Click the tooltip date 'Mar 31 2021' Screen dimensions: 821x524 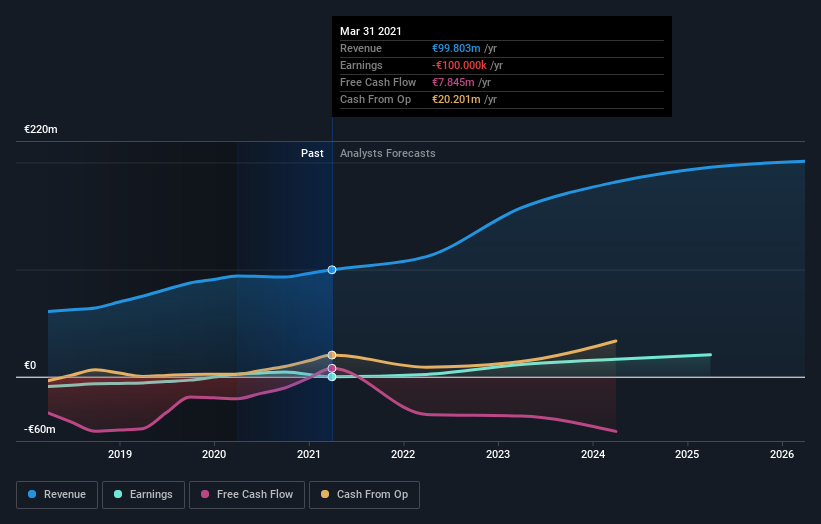pos(371,31)
